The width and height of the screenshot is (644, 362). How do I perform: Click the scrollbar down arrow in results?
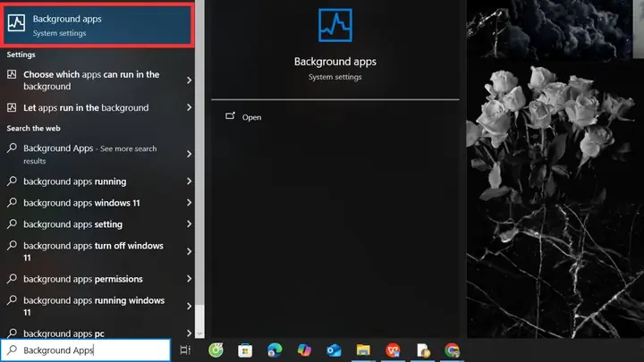tap(199, 333)
